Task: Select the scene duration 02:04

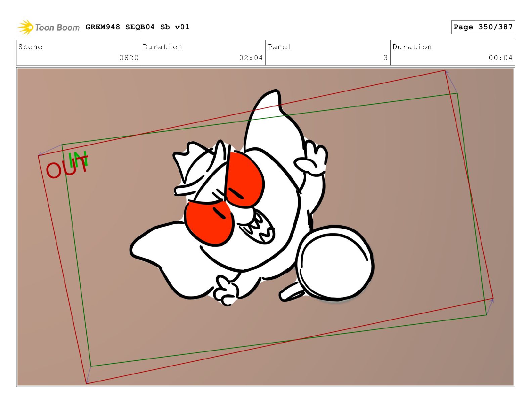Action: pyautogui.click(x=251, y=58)
